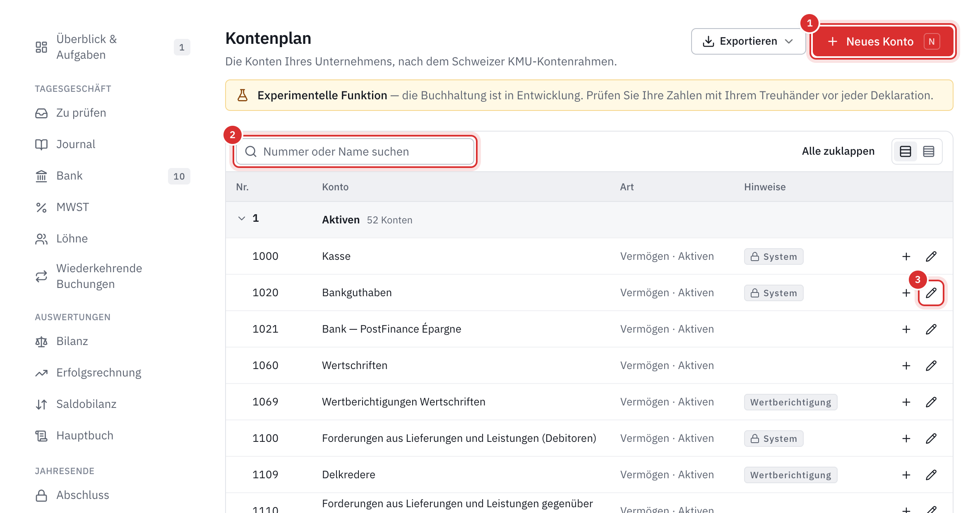Navigate to MWST
Screen dimensions: 980x513
(x=113, y=207)
